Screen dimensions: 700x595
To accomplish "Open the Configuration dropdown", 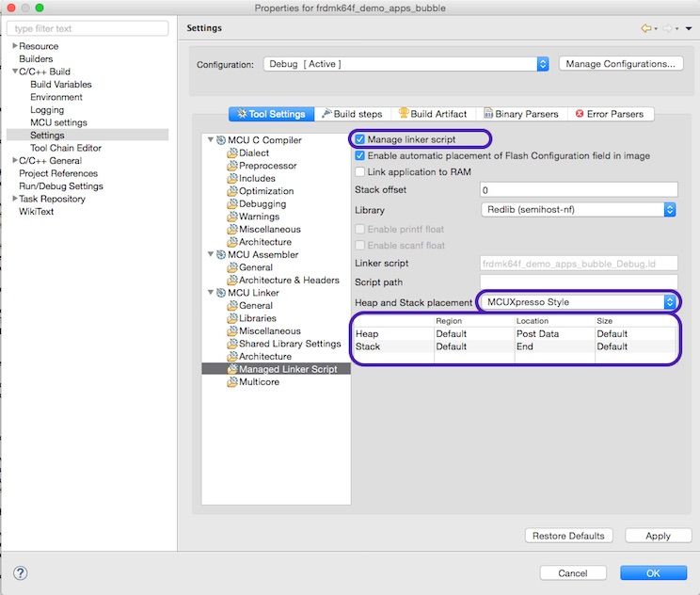I will 406,64.
